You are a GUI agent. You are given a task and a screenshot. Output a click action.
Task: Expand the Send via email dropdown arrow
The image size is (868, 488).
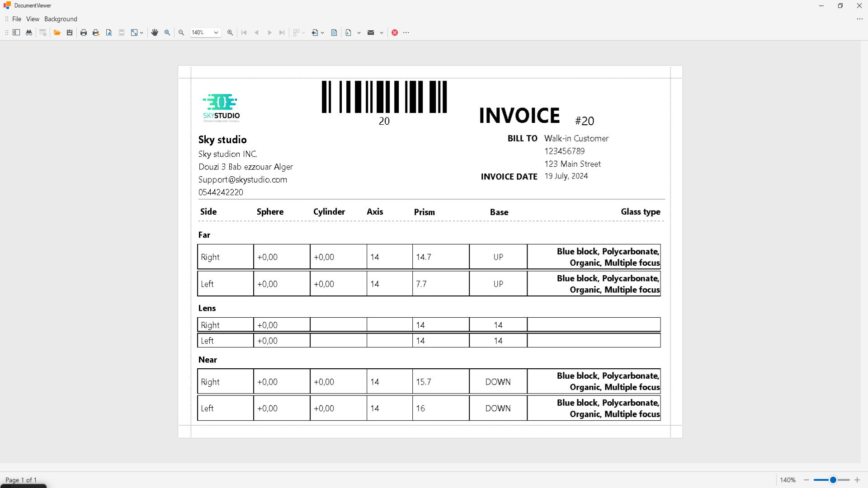tap(382, 33)
